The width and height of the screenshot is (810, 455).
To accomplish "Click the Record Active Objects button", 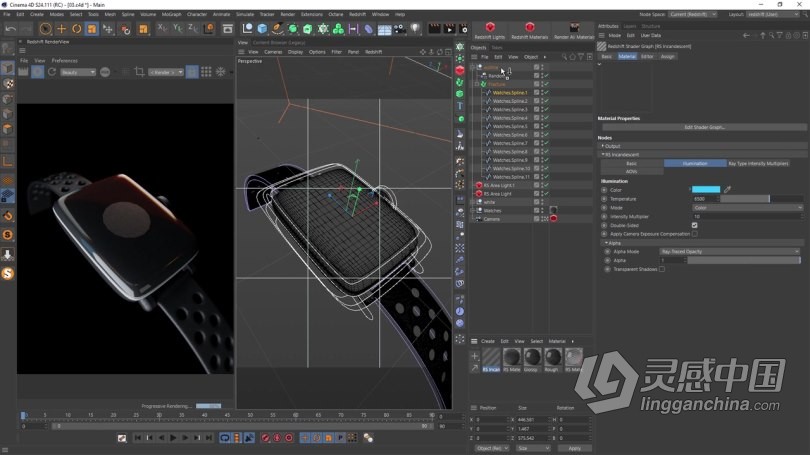I will coord(266,438).
